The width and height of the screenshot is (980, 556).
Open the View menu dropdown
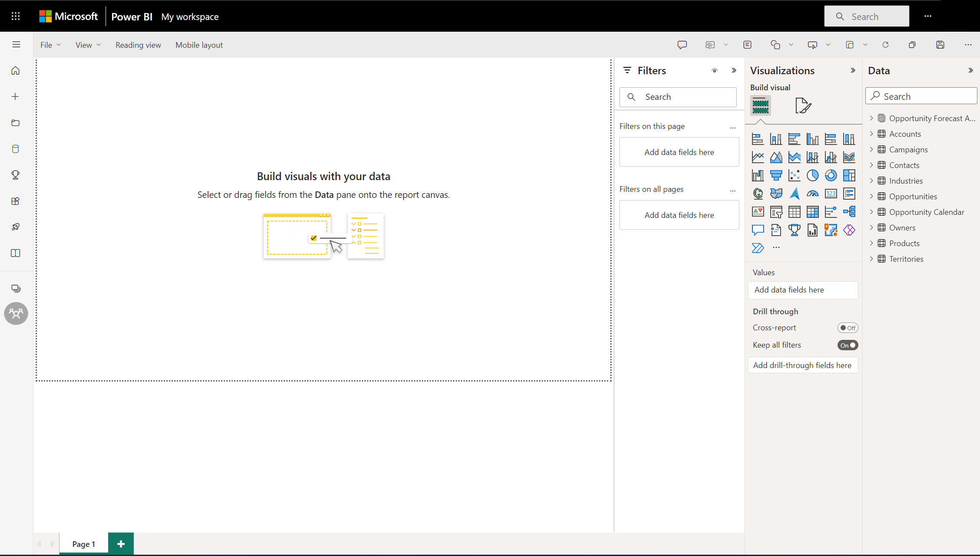88,45
